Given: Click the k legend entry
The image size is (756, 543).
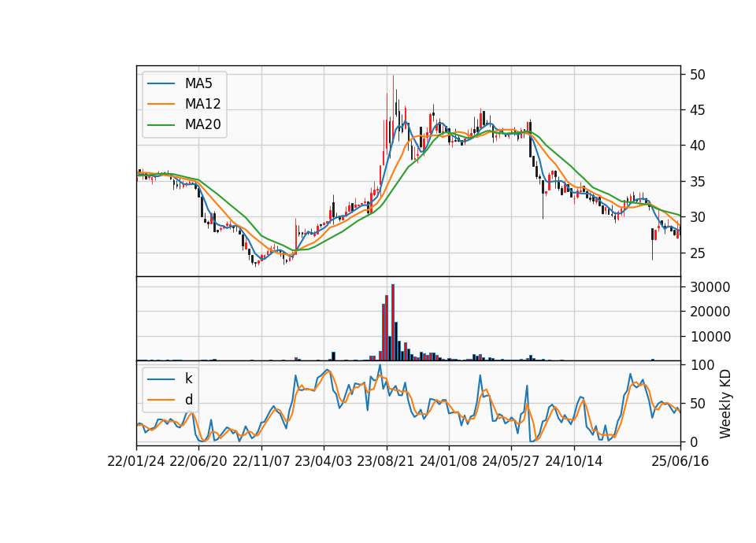Looking at the screenshot, I should coord(188,379).
